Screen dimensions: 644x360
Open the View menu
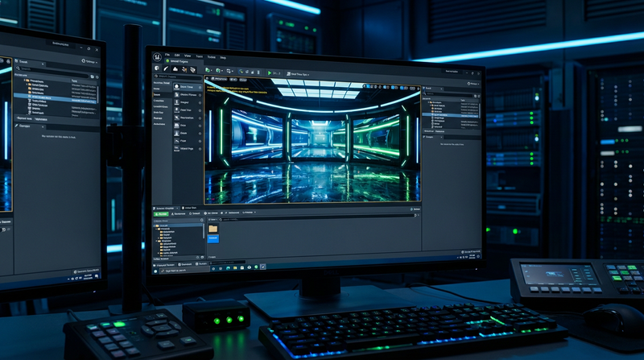tap(188, 56)
